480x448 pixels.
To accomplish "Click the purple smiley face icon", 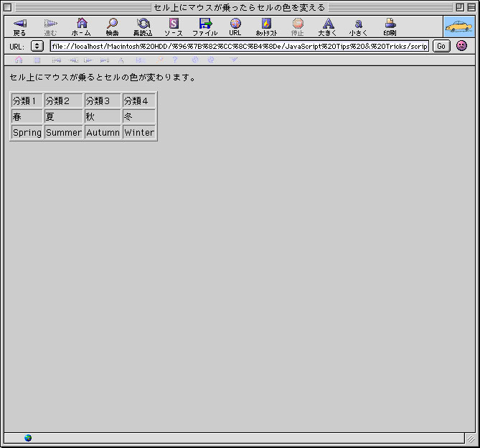I will pos(461,46).
